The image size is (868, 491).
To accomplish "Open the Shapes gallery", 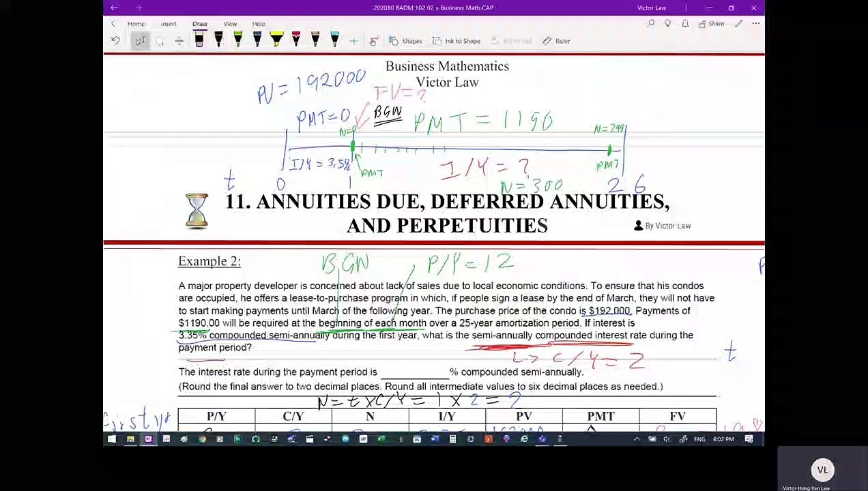I will coord(405,41).
